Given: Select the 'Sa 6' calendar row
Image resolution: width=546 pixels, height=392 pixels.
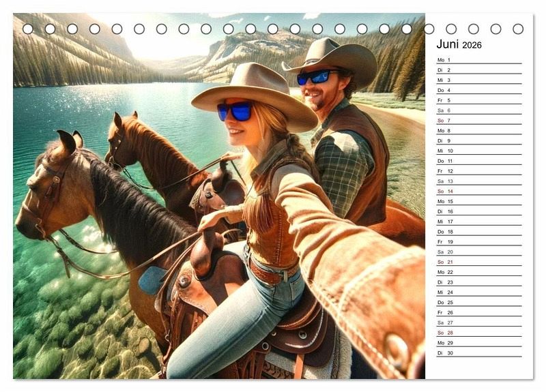Looking at the screenshot, I should point(479,110).
